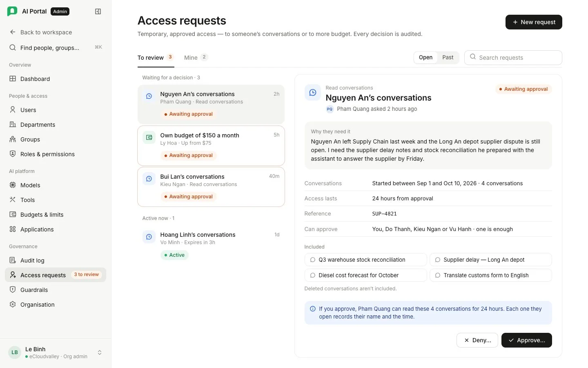The height and width of the screenshot is (368, 588).
Task: Click the Back to workspace arrow icon
Action: coord(13,32)
